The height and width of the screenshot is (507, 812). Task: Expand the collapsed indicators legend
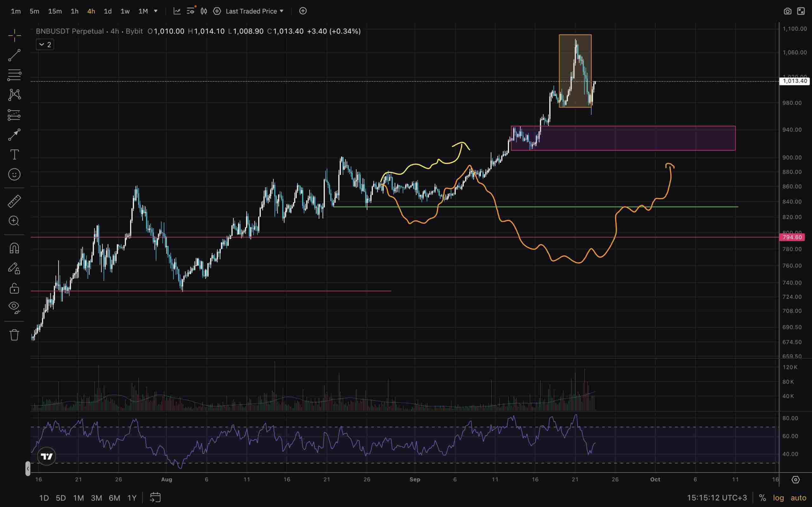pos(45,44)
